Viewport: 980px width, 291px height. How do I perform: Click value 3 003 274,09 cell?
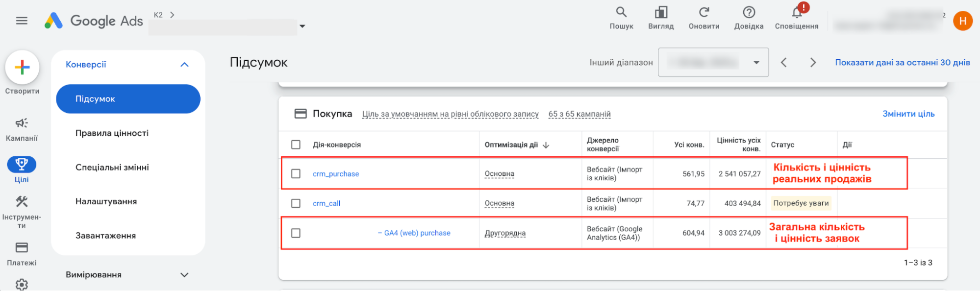click(x=739, y=233)
